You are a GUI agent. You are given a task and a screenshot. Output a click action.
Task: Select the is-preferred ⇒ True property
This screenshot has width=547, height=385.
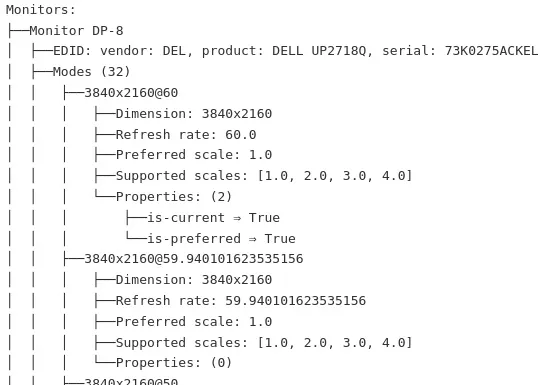(x=221, y=239)
